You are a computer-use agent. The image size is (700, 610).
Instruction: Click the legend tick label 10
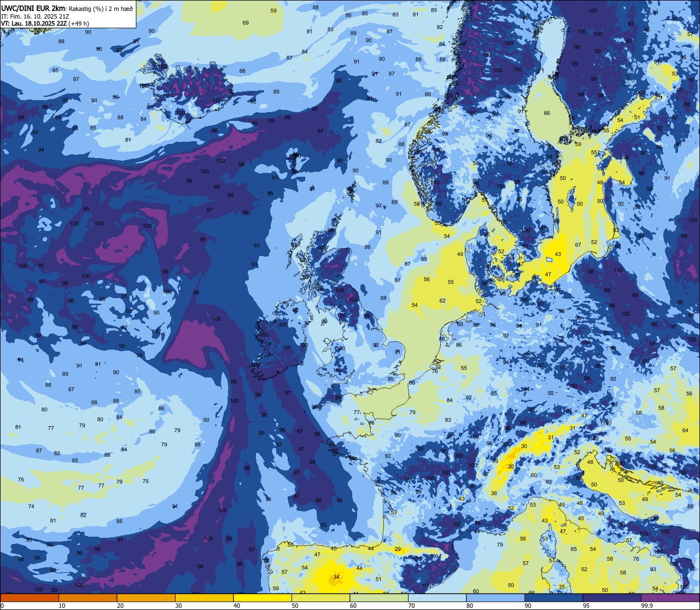[62, 606]
